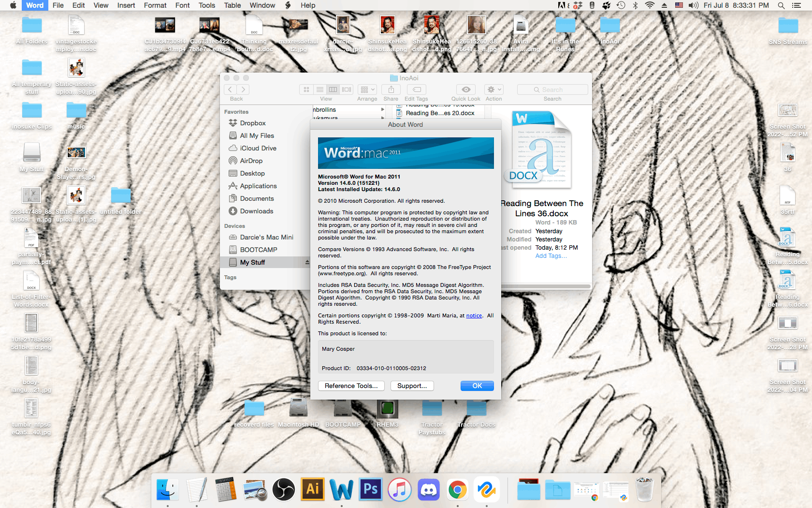This screenshot has height=508, width=812.
Task: Open the Table menu
Action: coord(232,5)
